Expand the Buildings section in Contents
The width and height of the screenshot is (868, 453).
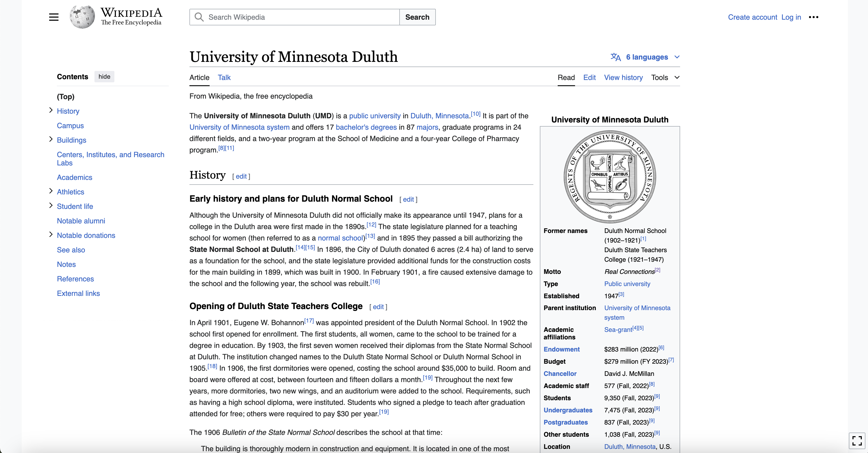pyautogui.click(x=51, y=139)
